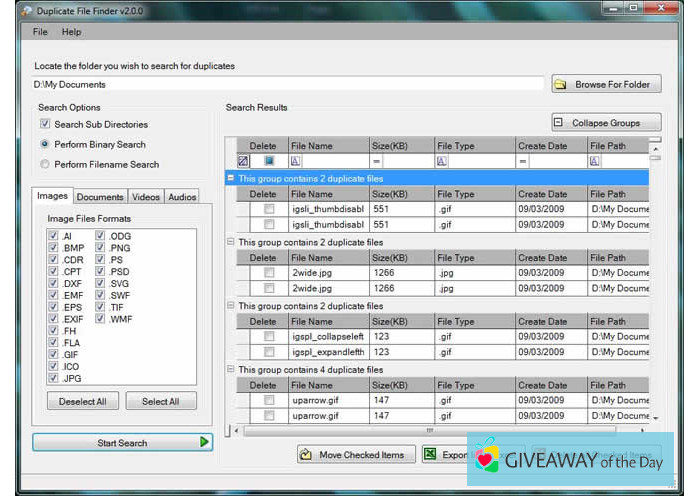Open the File menu
This screenshot has height=496, width=700.
40,32
